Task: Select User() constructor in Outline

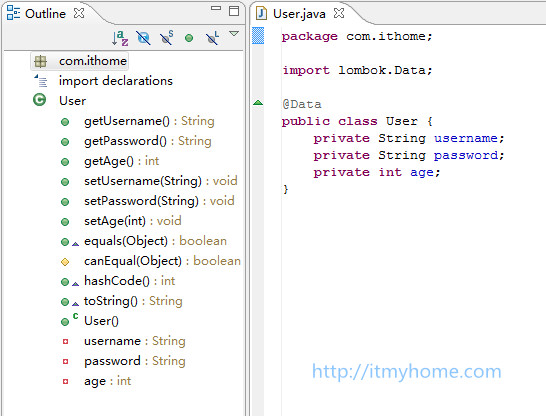Action: point(101,321)
